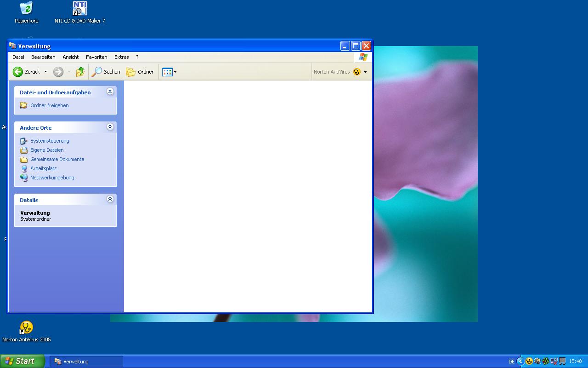
Task: Collapse the Details panel
Action: click(x=110, y=199)
